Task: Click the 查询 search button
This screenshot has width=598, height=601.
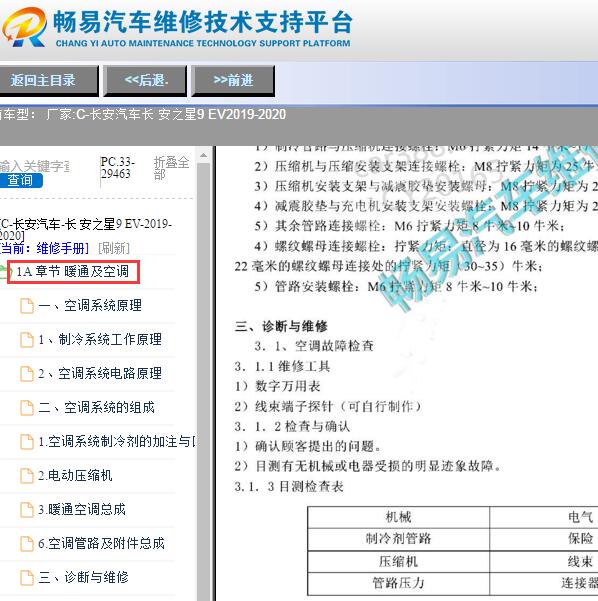Action: 20,181
